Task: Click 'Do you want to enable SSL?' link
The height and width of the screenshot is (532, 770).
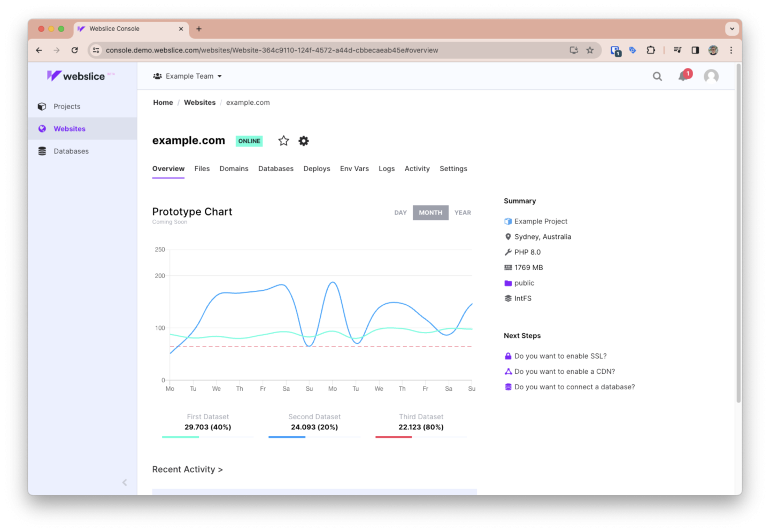Action: click(x=560, y=356)
